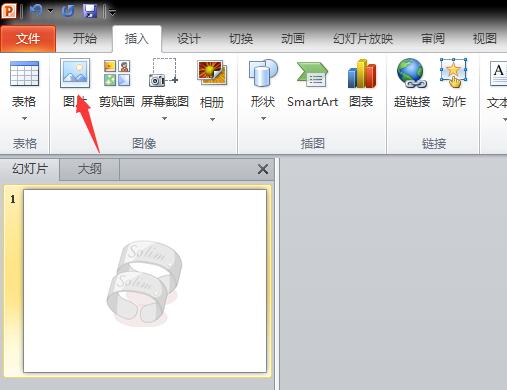The width and height of the screenshot is (507, 390).
Task: Select slide 1 thumbnail
Action: coord(145,281)
